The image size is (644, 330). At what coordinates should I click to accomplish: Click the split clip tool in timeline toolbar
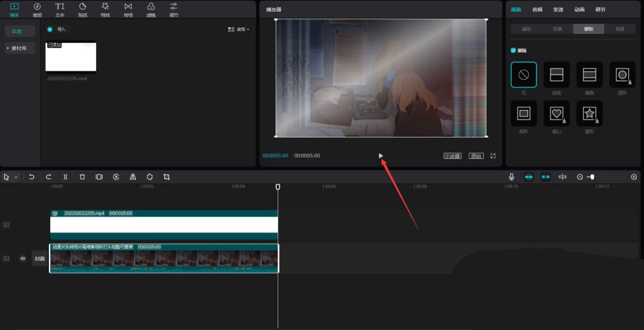pyautogui.click(x=66, y=177)
